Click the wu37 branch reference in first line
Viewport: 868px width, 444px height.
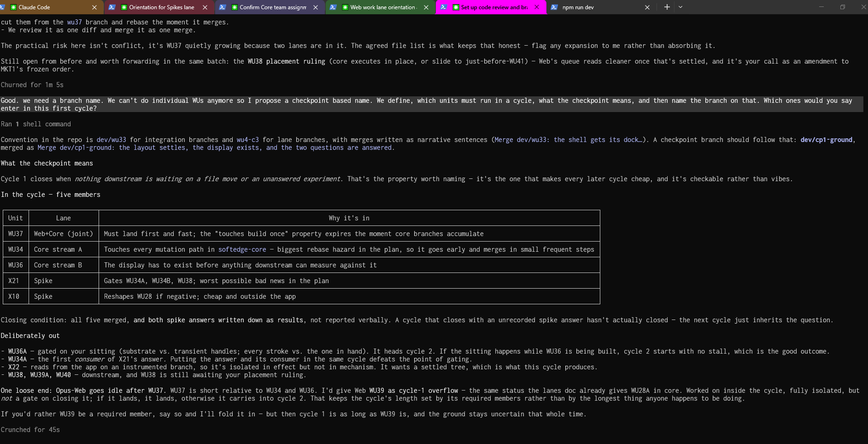coord(74,22)
